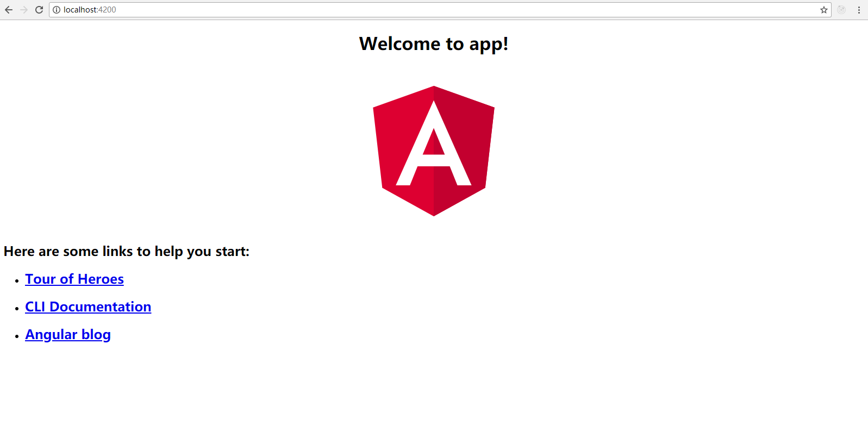Click the bullet beside Angular blog

tap(17, 336)
